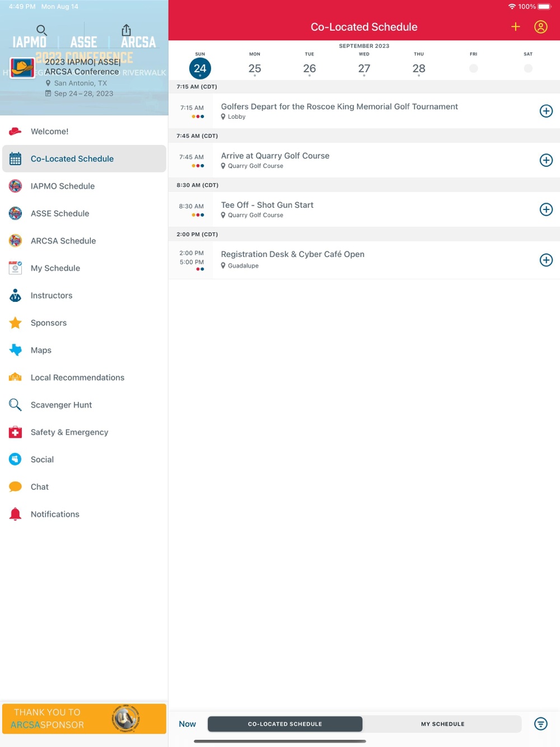This screenshot has width=560, height=747.
Task: Open the search magnifier in sidebar header
Action: (41, 30)
